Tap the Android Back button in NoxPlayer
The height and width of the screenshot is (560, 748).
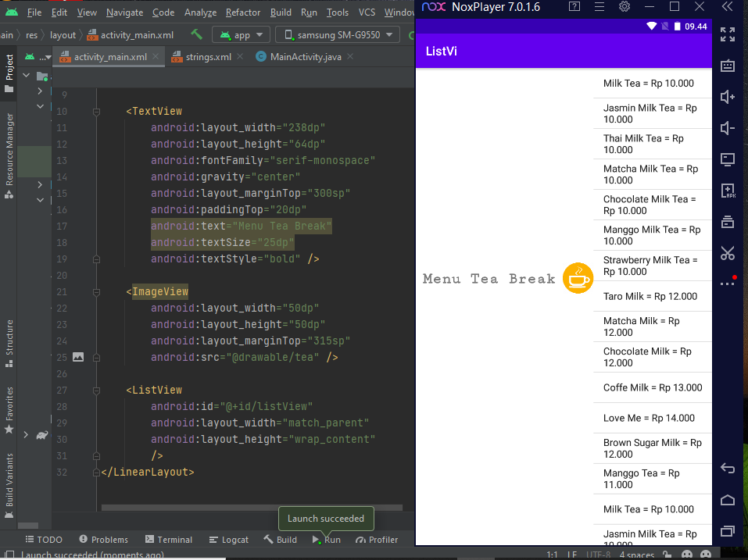coord(728,469)
